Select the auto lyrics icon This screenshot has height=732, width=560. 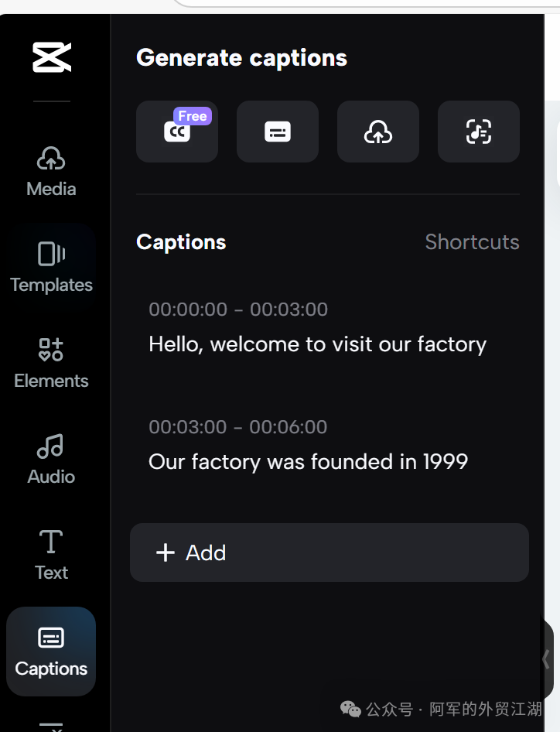tap(479, 132)
